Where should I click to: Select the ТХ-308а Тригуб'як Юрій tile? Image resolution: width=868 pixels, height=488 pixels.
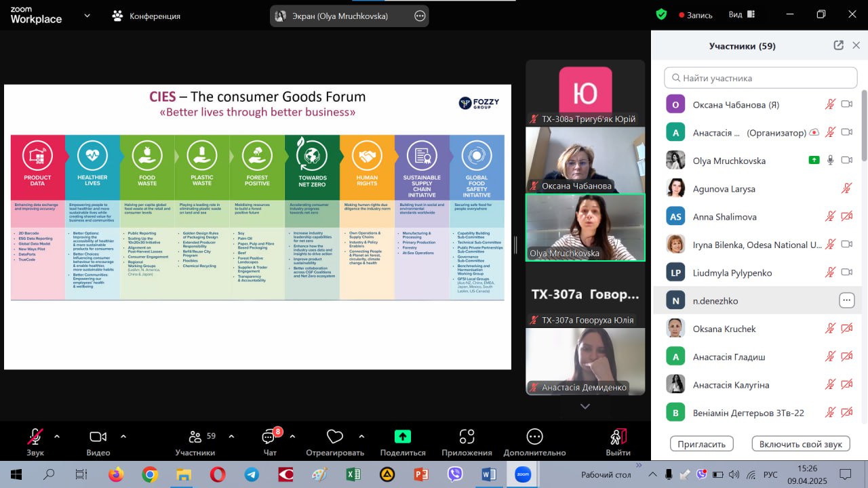(x=585, y=94)
